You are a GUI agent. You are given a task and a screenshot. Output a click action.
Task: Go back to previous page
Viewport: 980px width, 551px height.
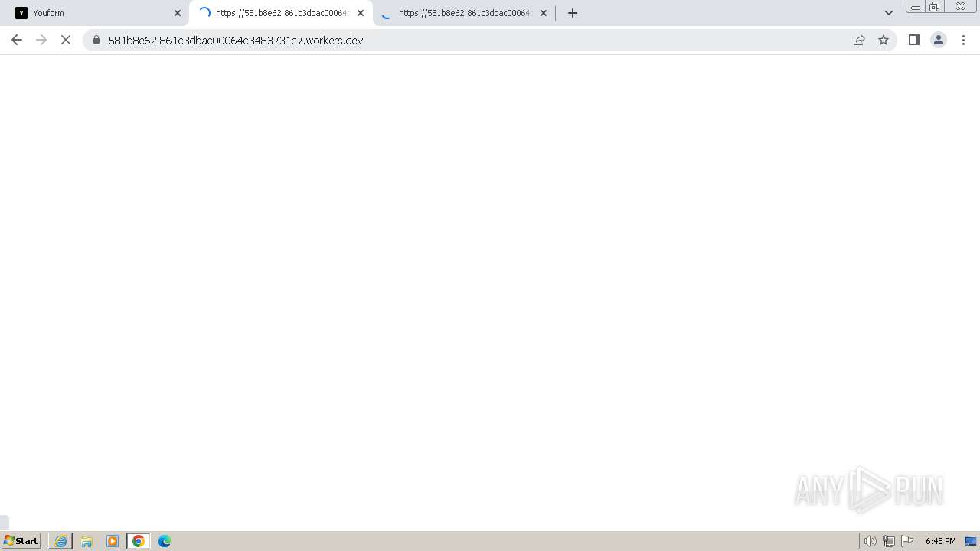click(x=17, y=40)
